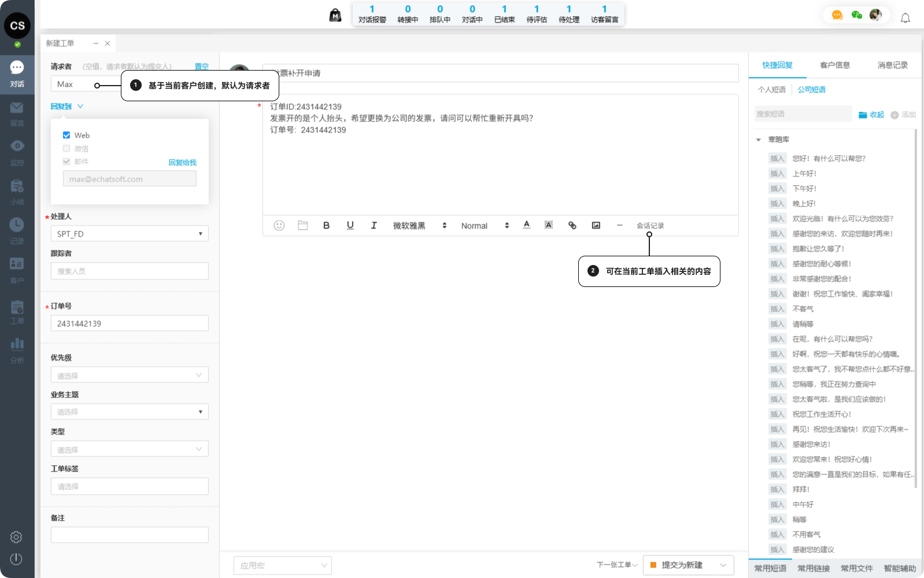Viewport: 924px width, 578px height.
Task: Apply underline formatting in editor
Action: coord(350,226)
